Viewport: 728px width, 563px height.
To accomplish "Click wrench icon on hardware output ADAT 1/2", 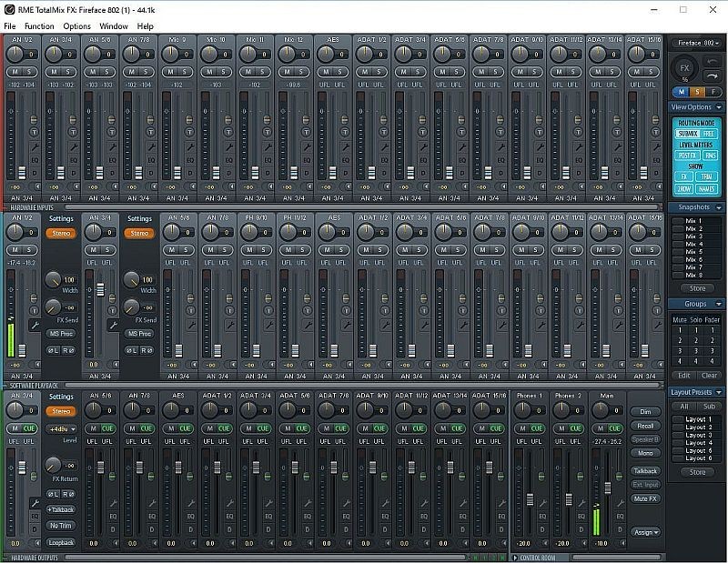I will point(229,503).
